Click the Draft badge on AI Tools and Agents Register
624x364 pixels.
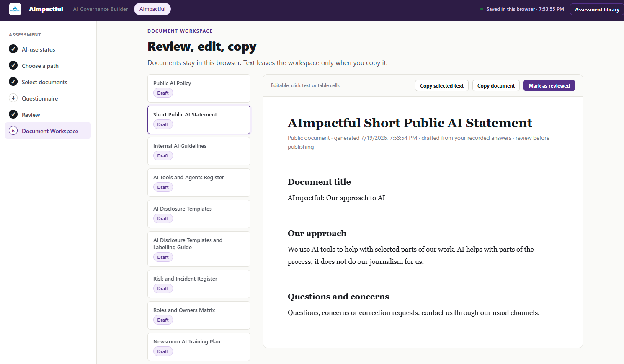pyautogui.click(x=163, y=187)
